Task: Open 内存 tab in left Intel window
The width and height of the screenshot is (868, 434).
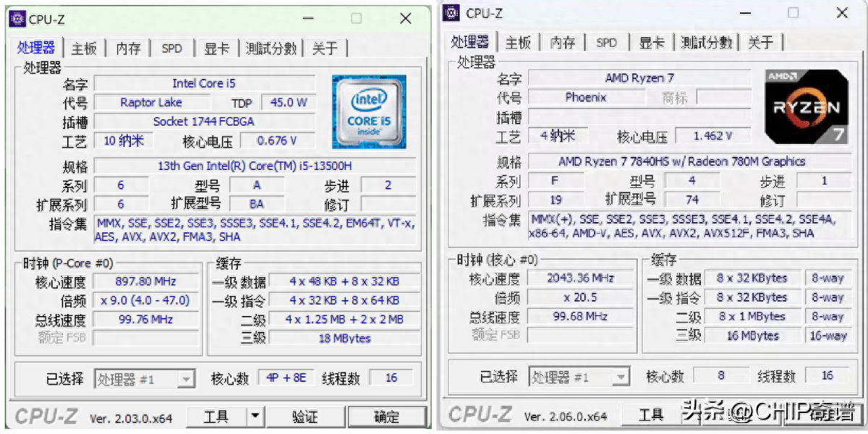Action: [128, 48]
